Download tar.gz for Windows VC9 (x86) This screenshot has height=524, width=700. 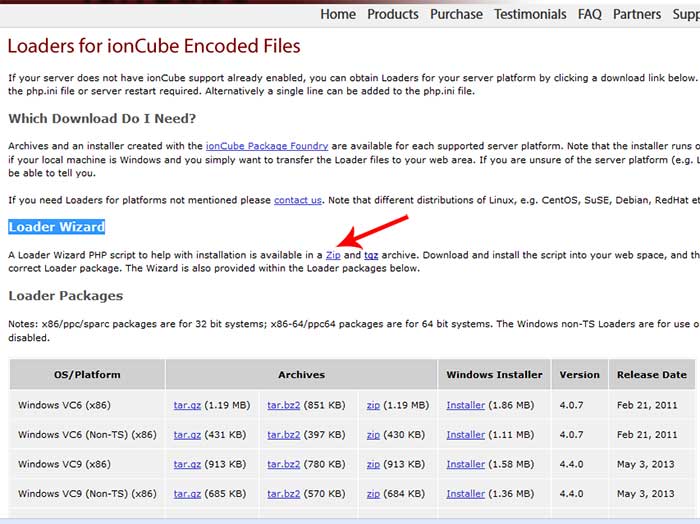(187, 464)
